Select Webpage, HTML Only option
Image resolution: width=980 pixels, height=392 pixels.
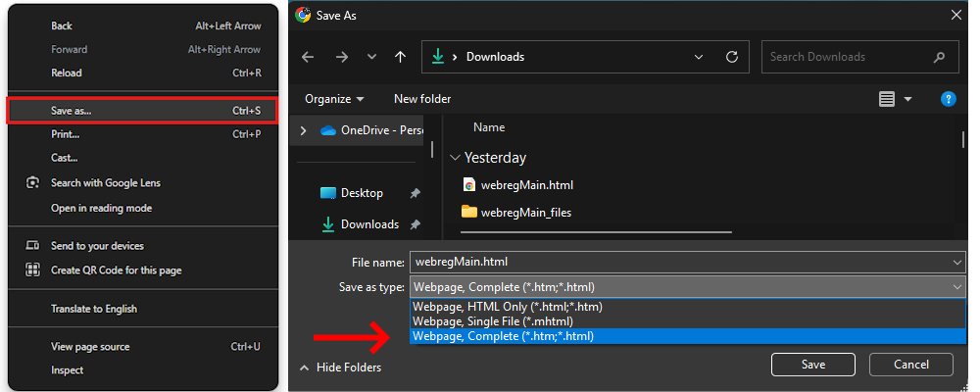[507, 307]
